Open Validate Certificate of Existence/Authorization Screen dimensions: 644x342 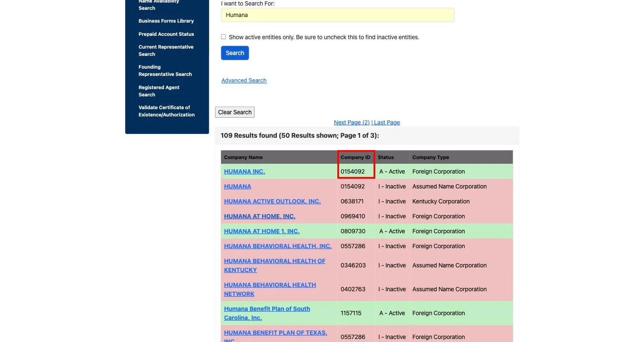[x=167, y=111]
